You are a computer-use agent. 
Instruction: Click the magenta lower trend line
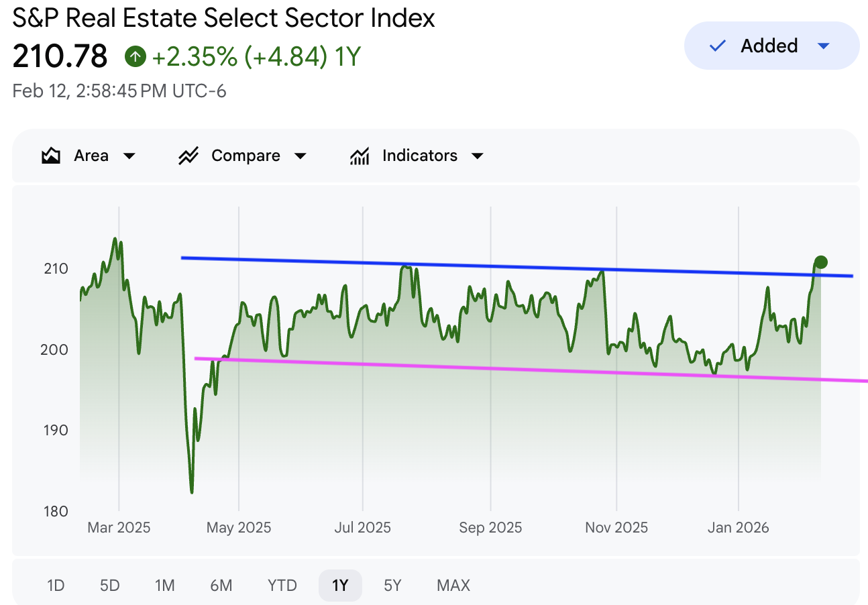tap(470, 368)
